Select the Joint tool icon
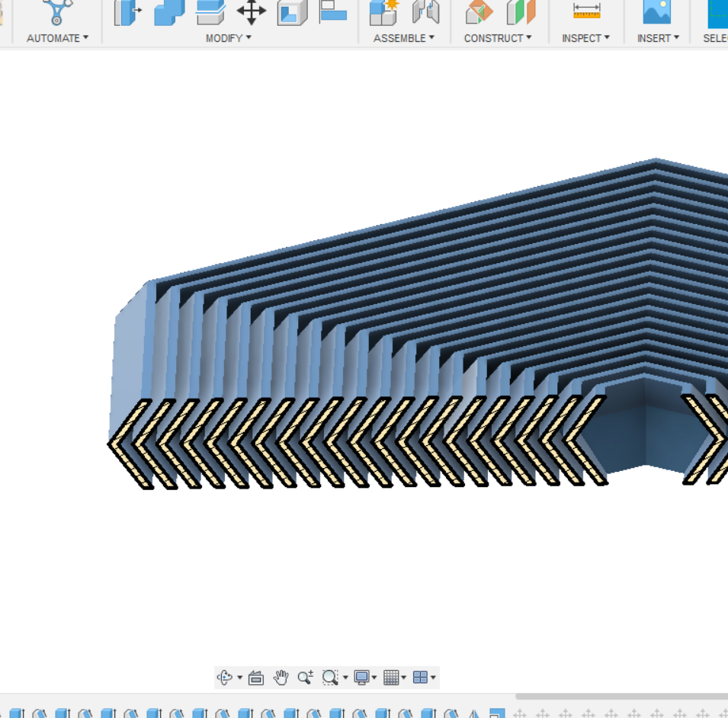This screenshot has height=718, width=728. pyautogui.click(x=426, y=12)
